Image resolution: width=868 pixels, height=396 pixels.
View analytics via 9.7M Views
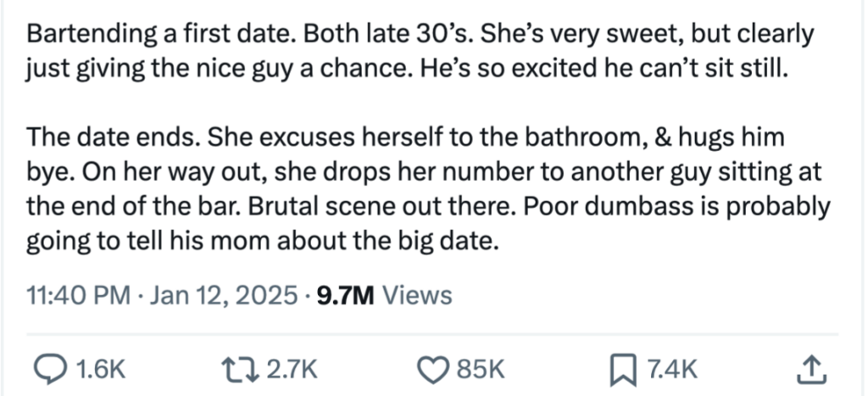point(385,295)
